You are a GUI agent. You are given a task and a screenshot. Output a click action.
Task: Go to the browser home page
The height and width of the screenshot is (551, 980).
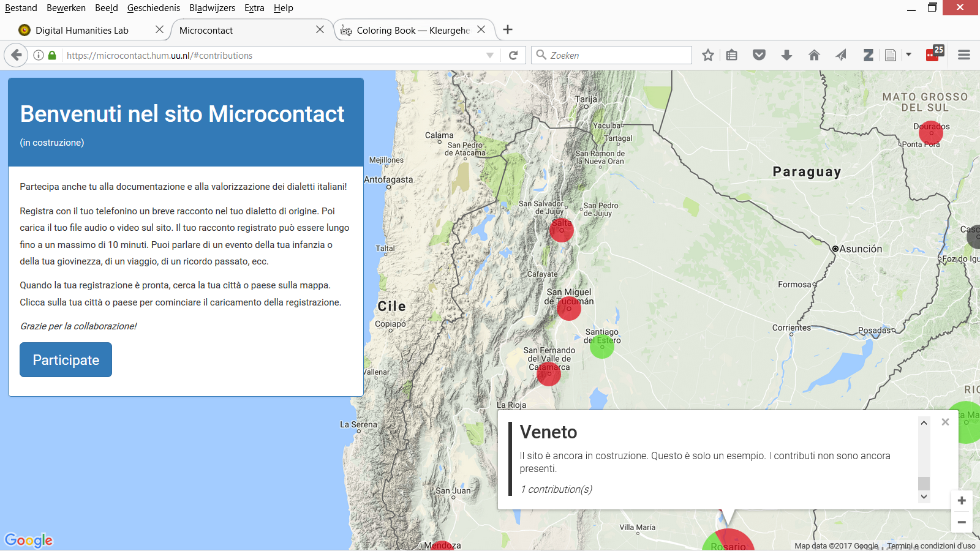(x=814, y=55)
